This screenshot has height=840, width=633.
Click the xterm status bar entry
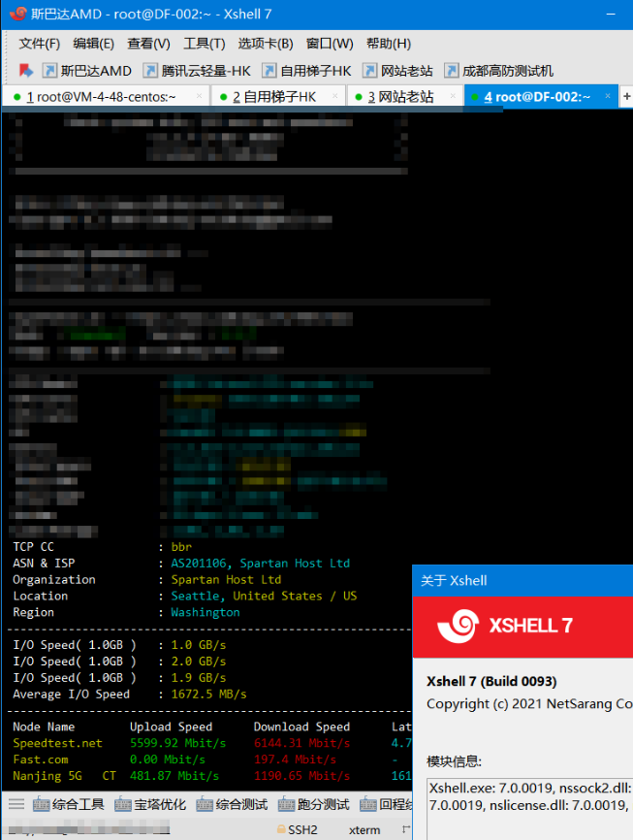coord(364,830)
